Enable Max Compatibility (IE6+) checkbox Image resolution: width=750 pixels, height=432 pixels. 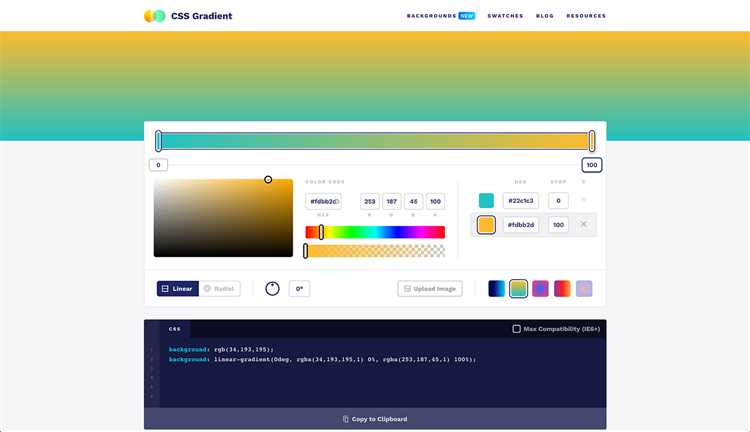point(517,329)
